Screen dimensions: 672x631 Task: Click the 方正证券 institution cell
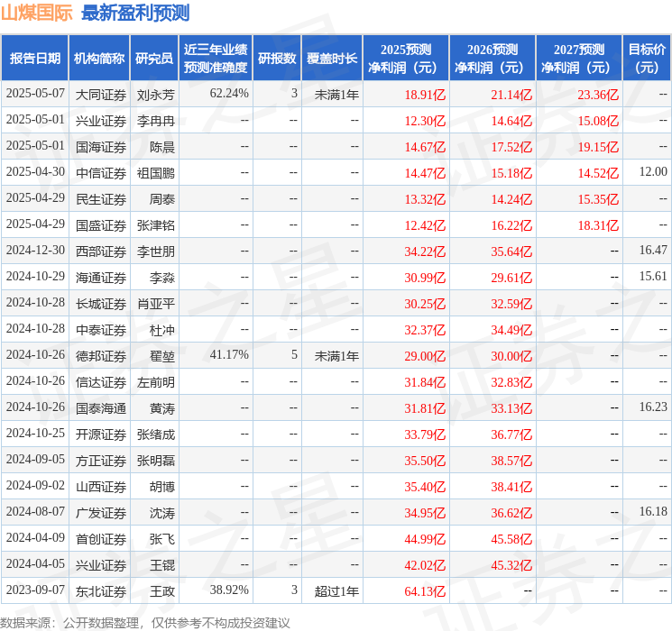[x=101, y=461]
